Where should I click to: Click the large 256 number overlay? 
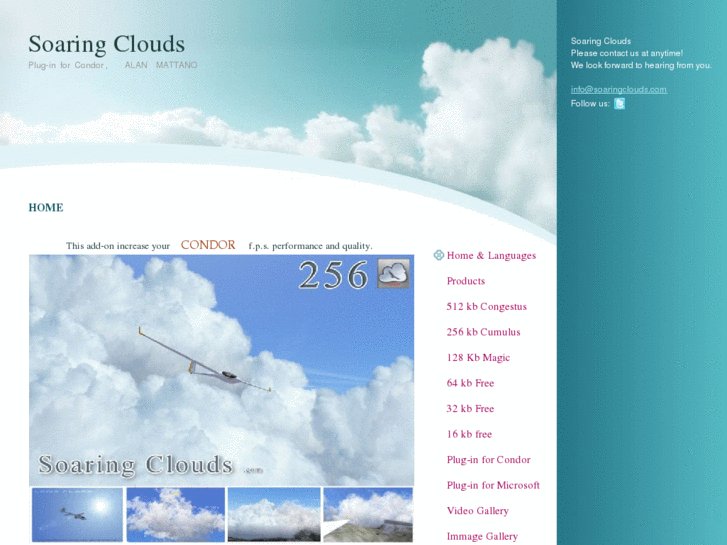(333, 275)
